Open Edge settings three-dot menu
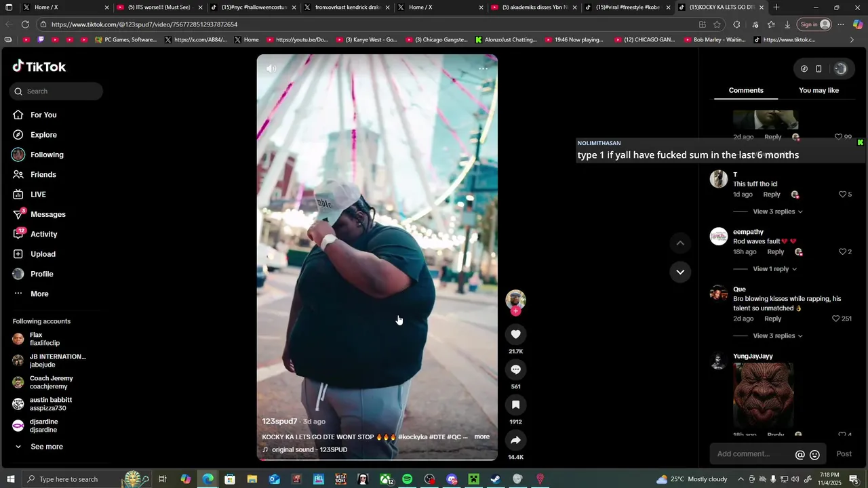868x488 pixels. tap(841, 24)
